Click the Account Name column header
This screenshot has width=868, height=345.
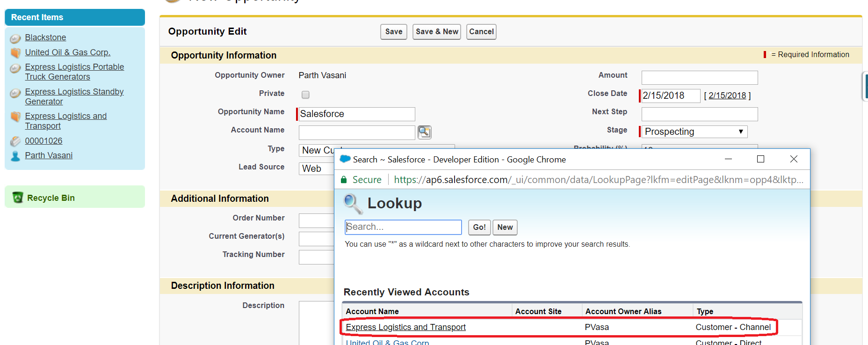(372, 312)
